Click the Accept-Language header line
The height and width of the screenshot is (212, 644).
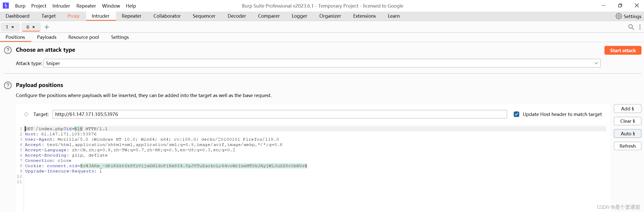[x=130, y=150]
